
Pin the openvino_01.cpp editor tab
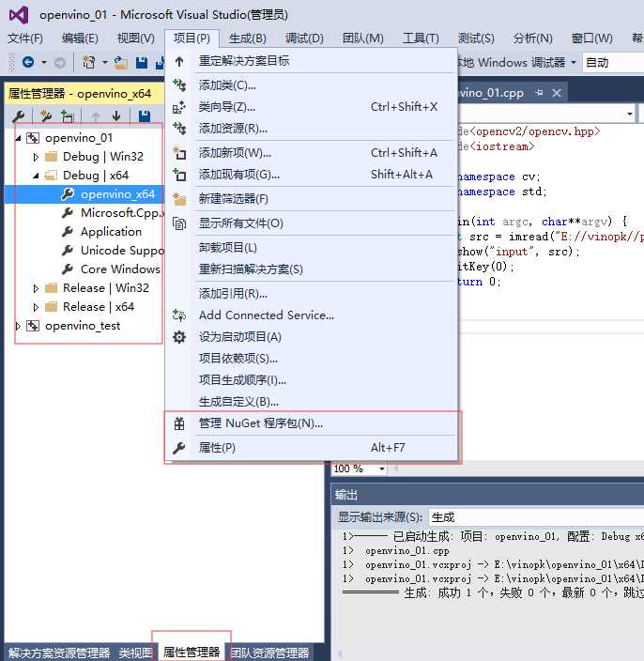click(539, 93)
